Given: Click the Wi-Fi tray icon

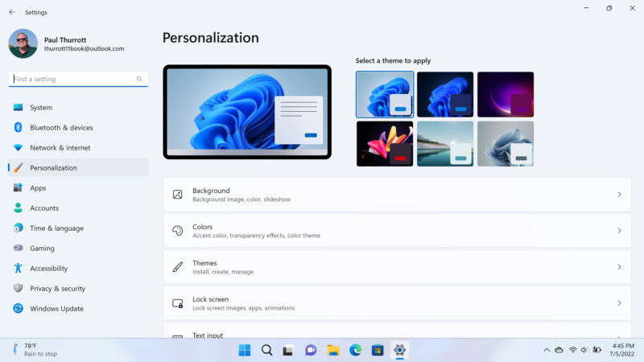Looking at the screenshot, I should [572, 350].
